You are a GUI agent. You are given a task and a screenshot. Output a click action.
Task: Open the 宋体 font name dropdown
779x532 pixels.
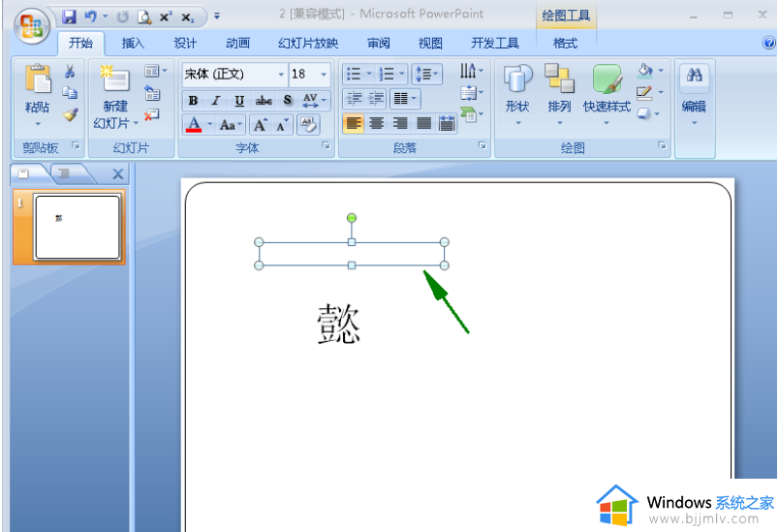point(281,75)
